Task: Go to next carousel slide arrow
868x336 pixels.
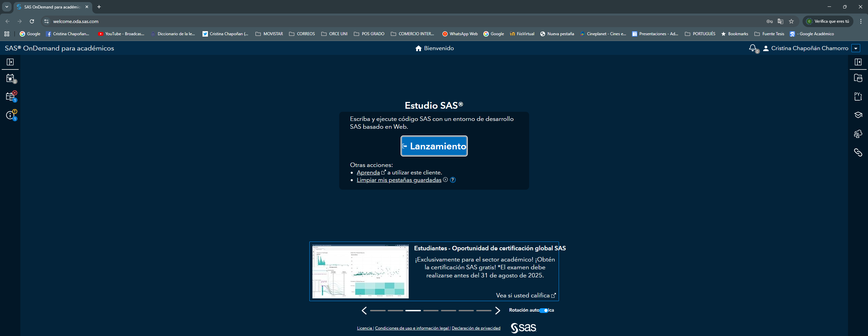Action: tap(497, 310)
